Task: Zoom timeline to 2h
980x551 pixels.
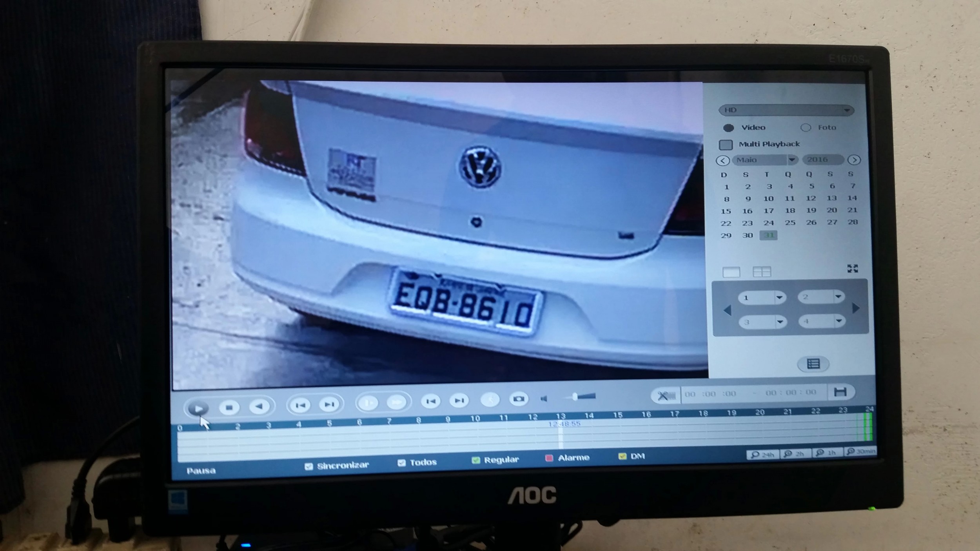Action: pos(795,453)
